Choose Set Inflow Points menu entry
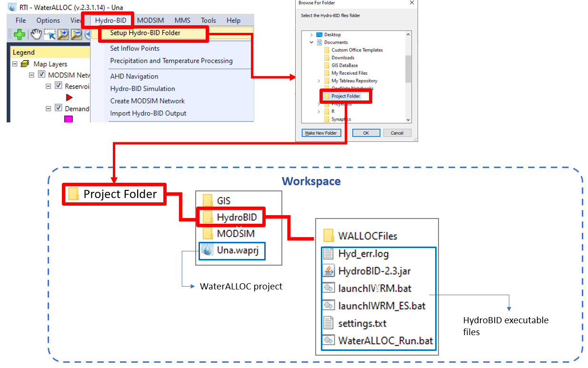Screen dimensions: 588x368 tap(135, 49)
